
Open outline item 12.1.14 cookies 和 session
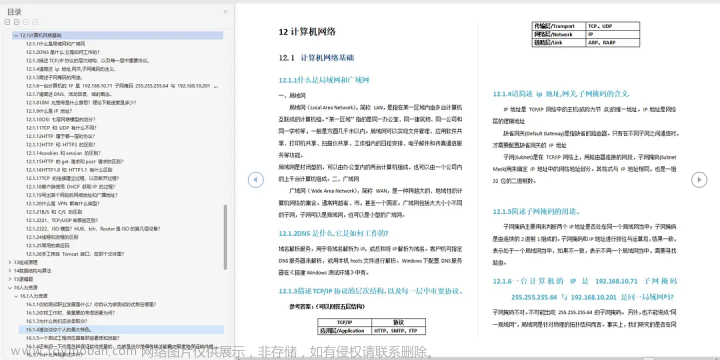63,153
